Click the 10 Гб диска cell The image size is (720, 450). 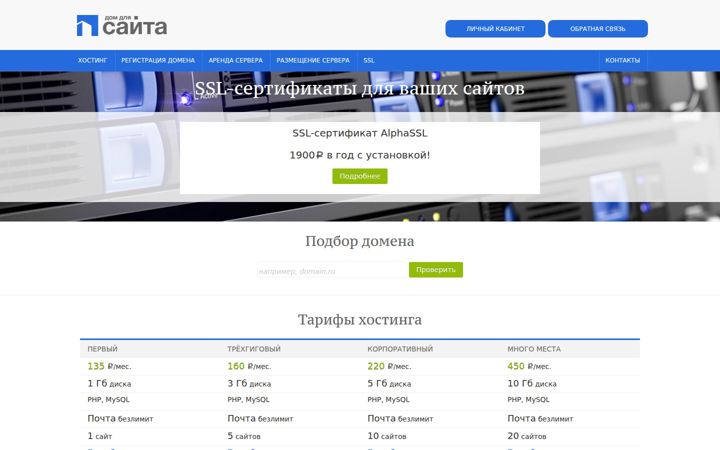532,383
